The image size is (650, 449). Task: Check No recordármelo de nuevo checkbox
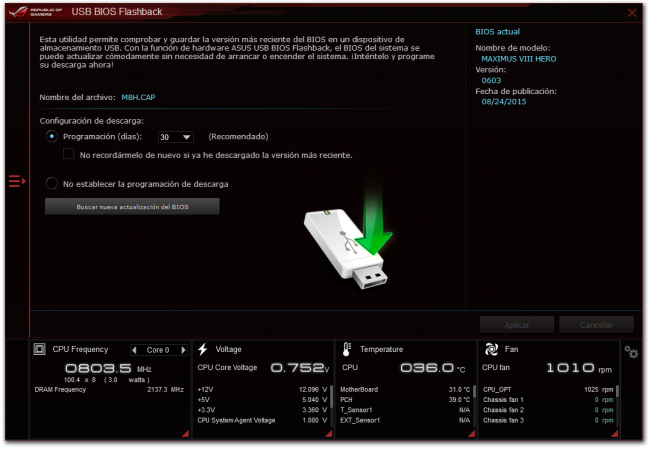[68, 154]
